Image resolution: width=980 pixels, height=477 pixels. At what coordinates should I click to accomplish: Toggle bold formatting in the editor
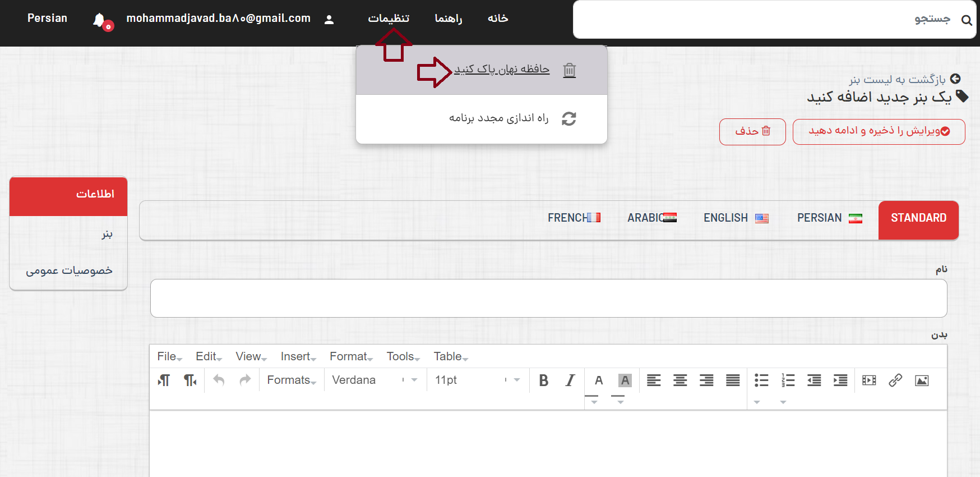(543, 380)
